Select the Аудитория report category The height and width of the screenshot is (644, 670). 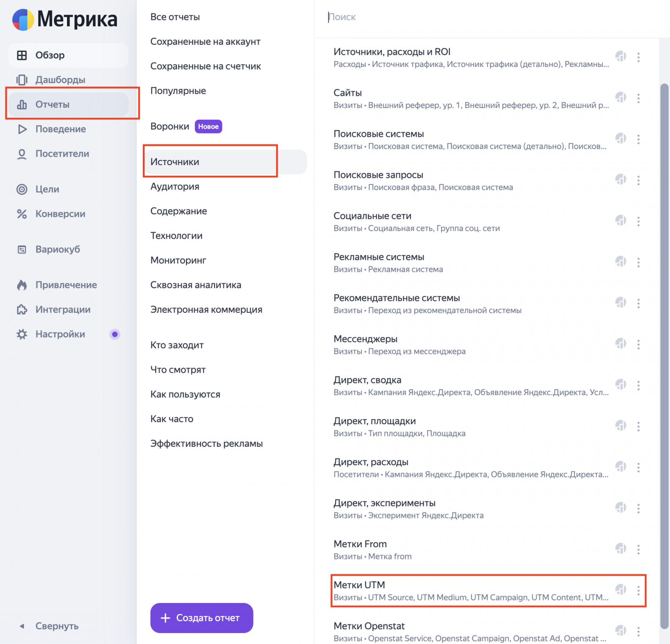click(175, 186)
